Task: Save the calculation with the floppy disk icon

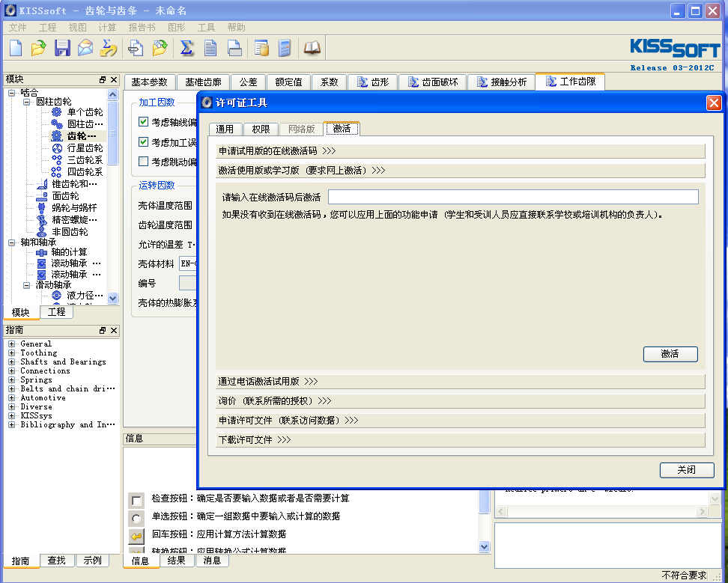Action: [x=62, y=48]
